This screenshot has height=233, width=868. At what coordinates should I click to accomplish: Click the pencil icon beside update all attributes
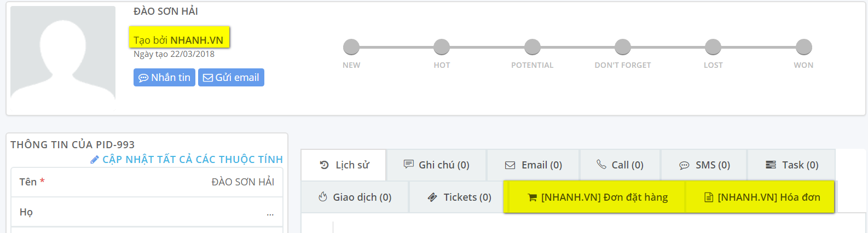[x=95, y=160]
